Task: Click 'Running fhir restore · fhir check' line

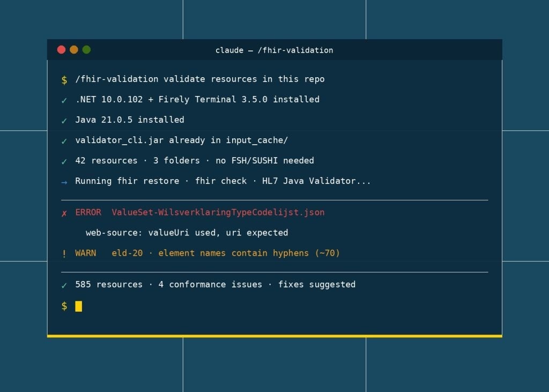Action: click(x=222, y=181)
